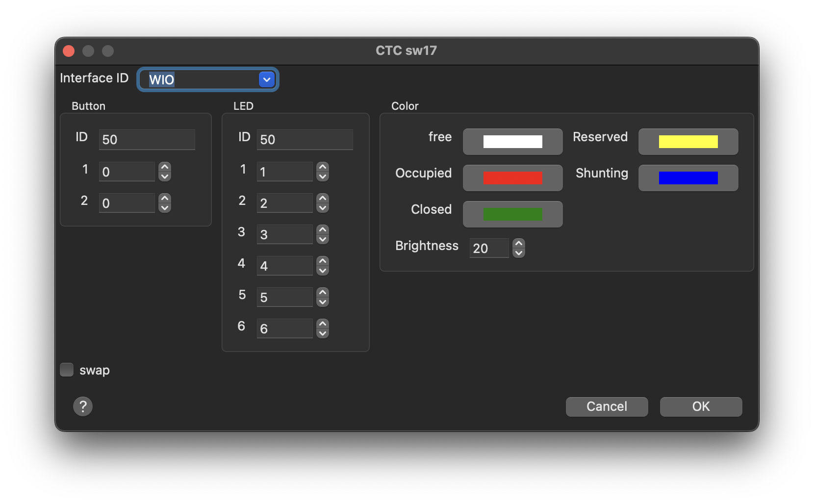Screen dimensions: 814x504
Task: Change the Occupied red color swatch
Action: tap(512, 178)
